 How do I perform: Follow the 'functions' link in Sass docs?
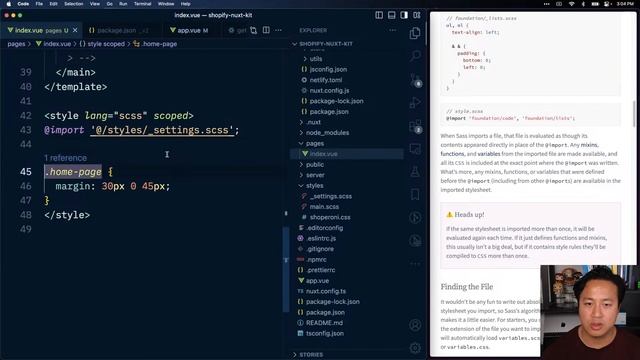[452, 154]
